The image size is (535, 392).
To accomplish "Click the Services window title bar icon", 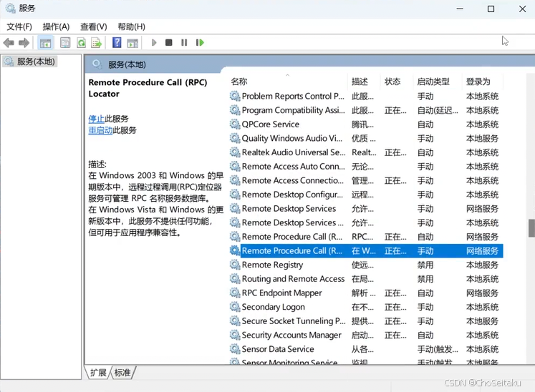I will (10, 8).
